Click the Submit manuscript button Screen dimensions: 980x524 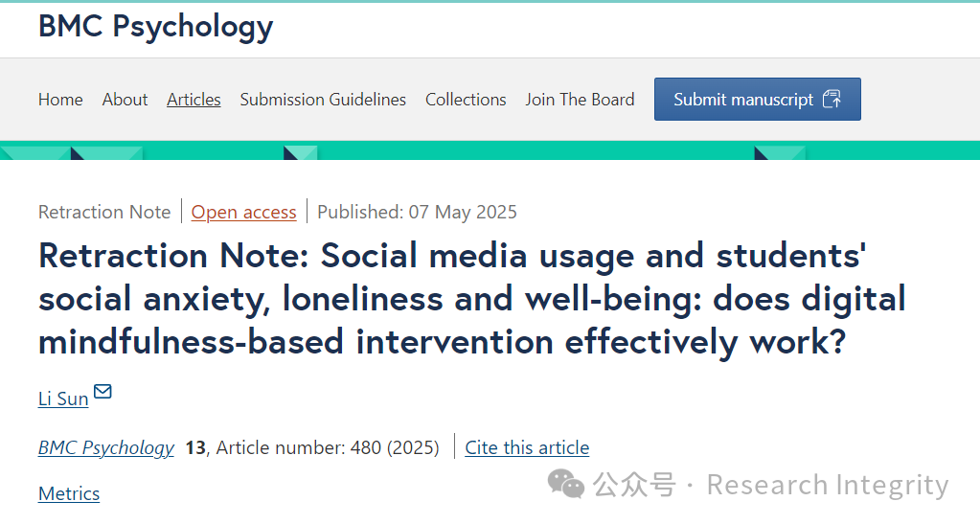coord(758,99)
